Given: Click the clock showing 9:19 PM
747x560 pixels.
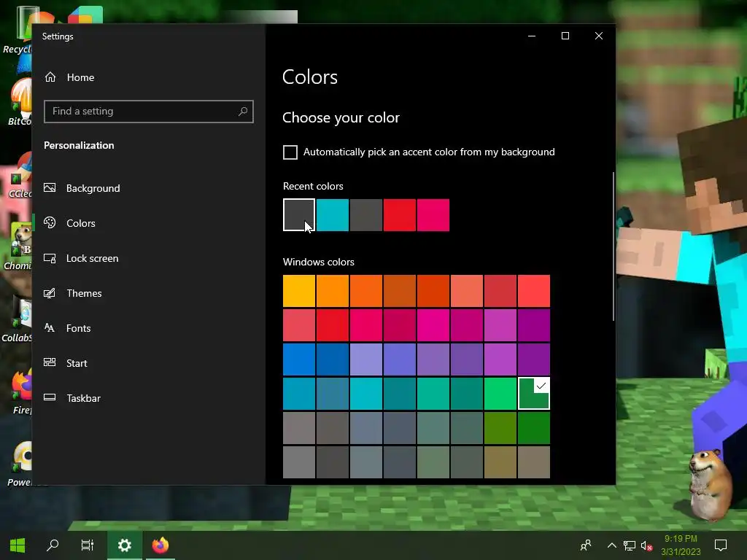Looking at the screenshot, I should (x=681, y=539).
